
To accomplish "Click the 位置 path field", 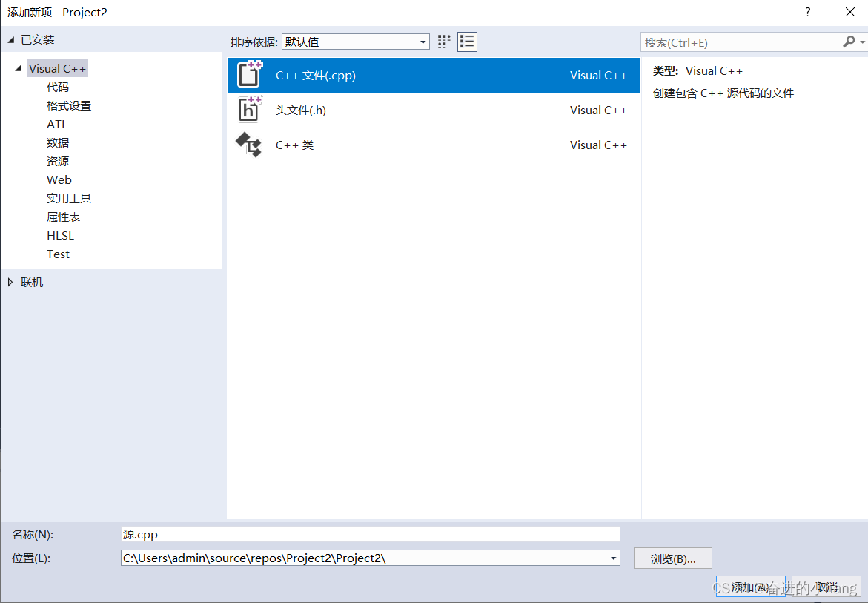I will tap(371, 558).
